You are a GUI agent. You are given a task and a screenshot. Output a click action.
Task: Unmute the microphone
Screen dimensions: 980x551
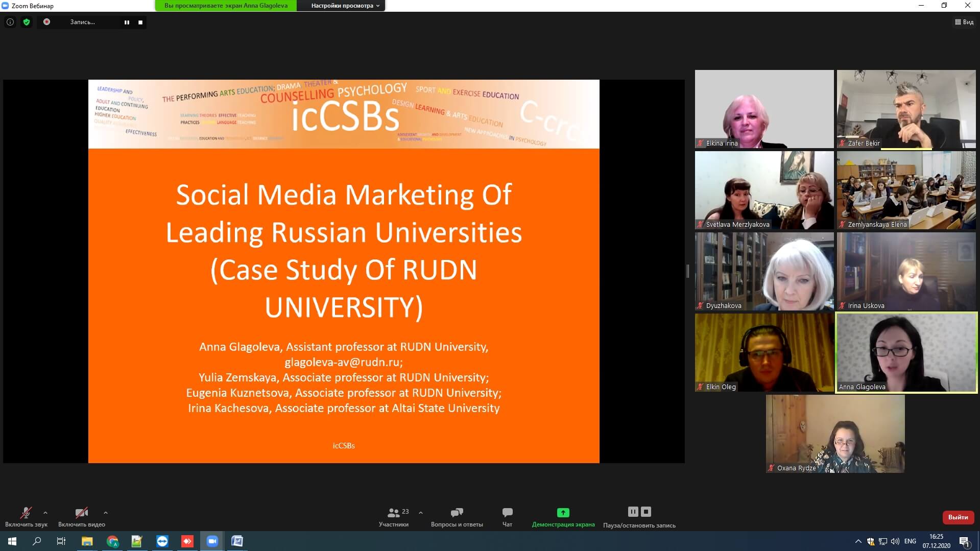(x=26, y=517)
